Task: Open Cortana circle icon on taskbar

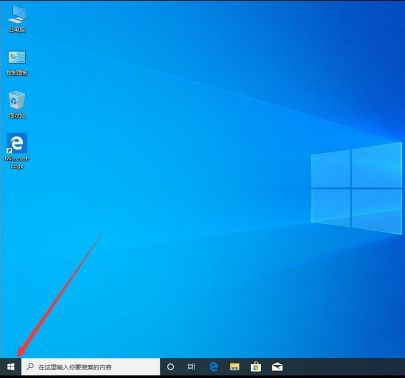Action: coord(170,367)
